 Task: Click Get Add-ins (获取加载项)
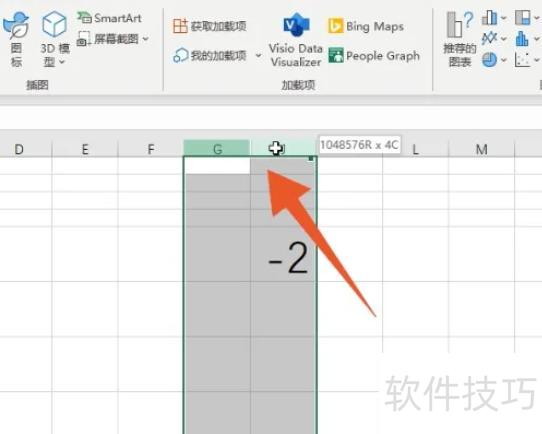click(x=210, y=26)
